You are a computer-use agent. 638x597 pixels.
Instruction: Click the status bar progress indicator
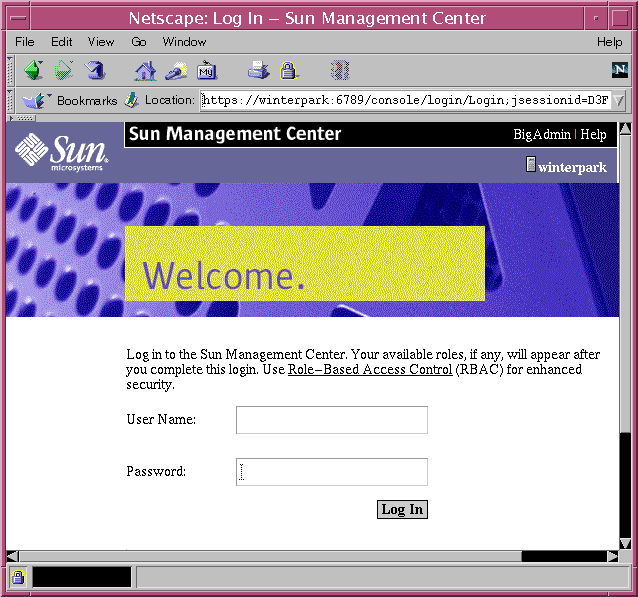pyautogui.click(x=82, y=577)
